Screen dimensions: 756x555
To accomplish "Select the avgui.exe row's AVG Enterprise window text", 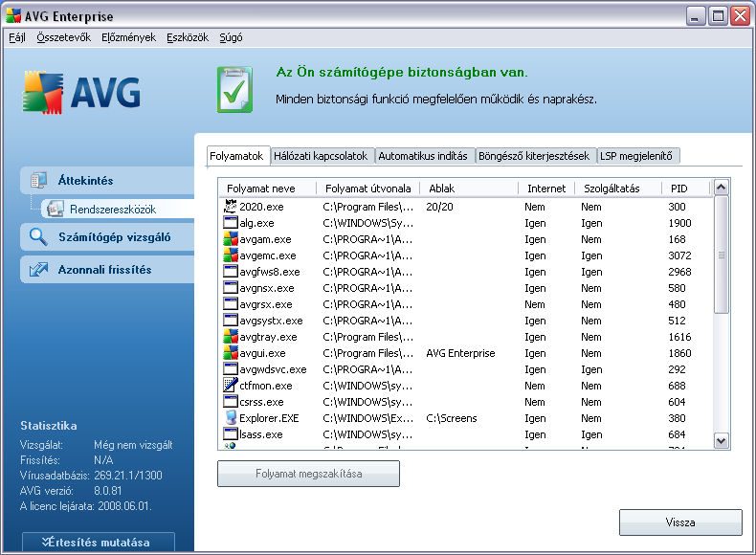I will [460, 353].
